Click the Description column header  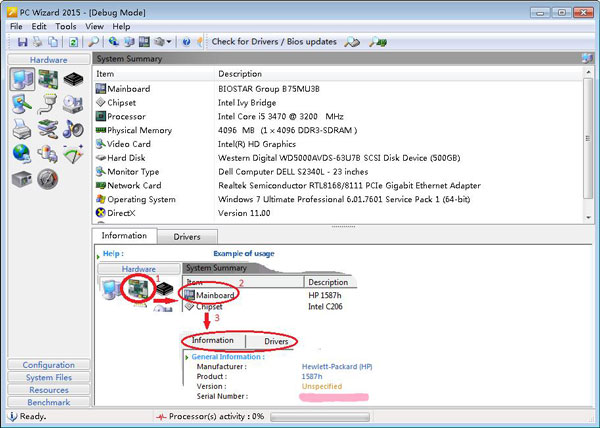coord(398,74)
